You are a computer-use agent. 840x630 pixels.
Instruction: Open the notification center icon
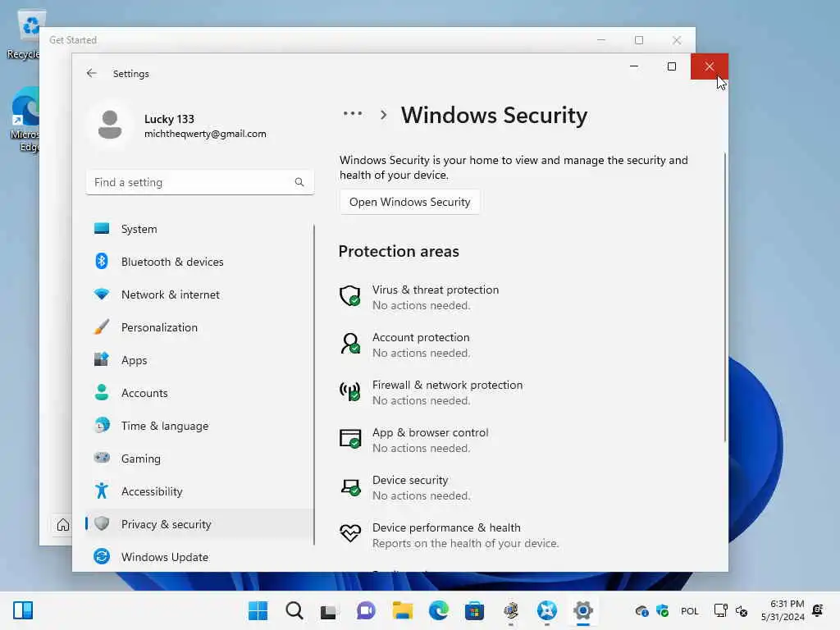pos(818,610)
